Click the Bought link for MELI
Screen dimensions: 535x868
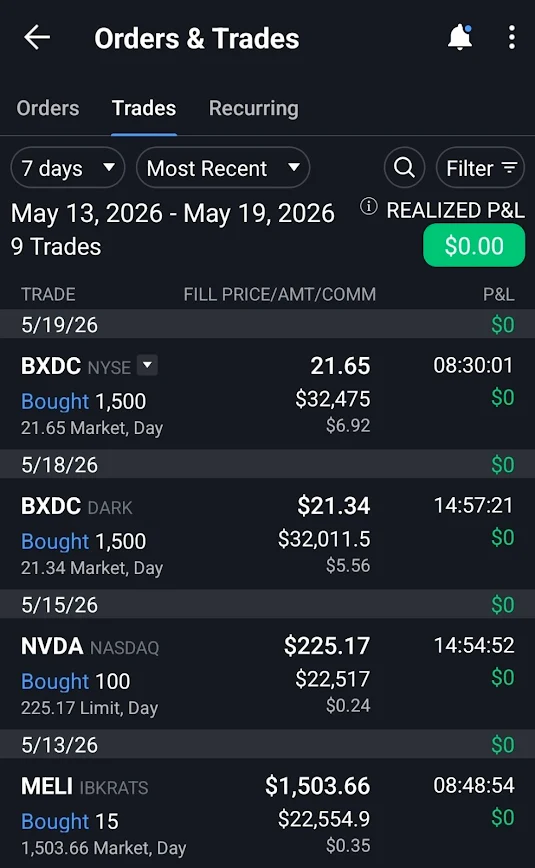(55, 822)
